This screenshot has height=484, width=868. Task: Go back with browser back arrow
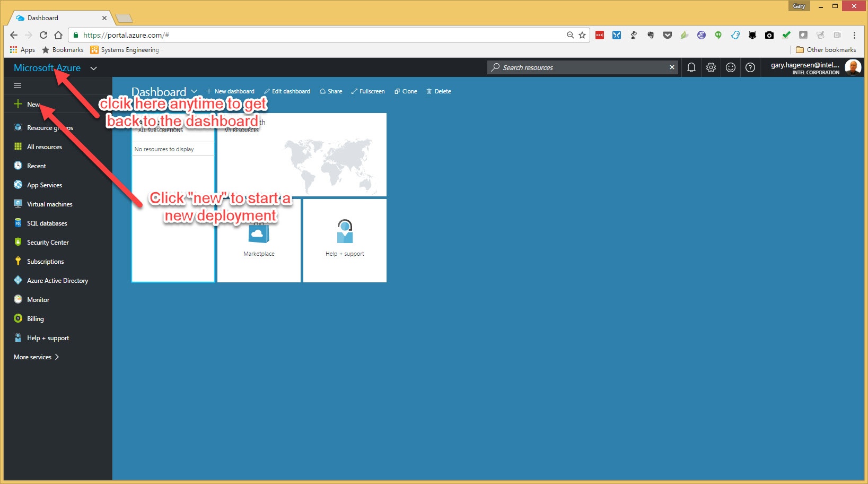tap(14, 35)
